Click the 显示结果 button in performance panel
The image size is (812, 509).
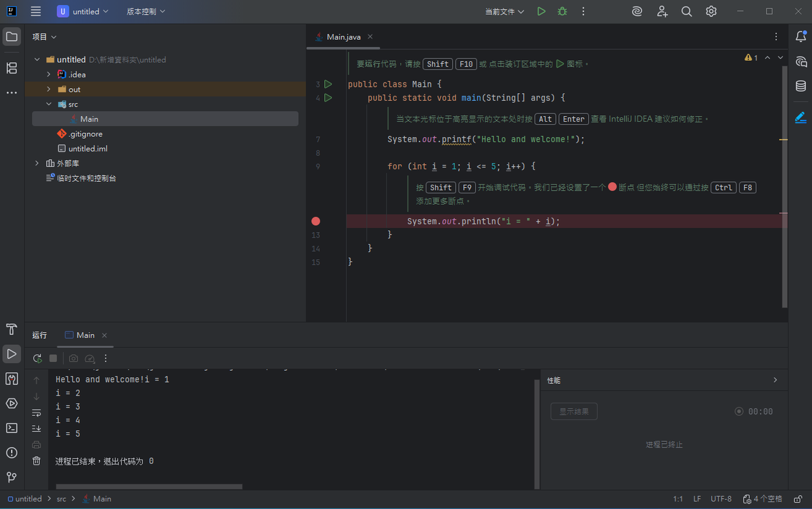573,411
